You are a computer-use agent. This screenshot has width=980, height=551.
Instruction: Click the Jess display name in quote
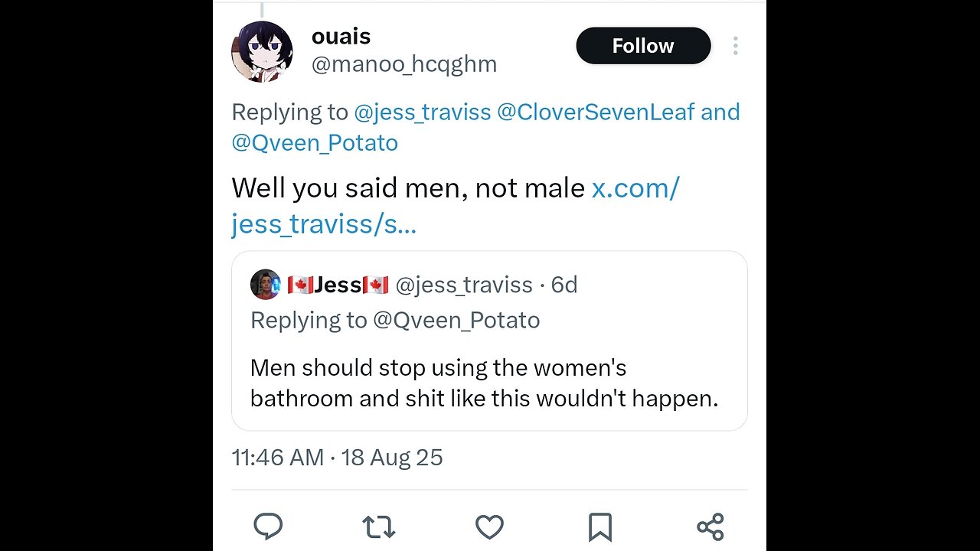point(338,285)
